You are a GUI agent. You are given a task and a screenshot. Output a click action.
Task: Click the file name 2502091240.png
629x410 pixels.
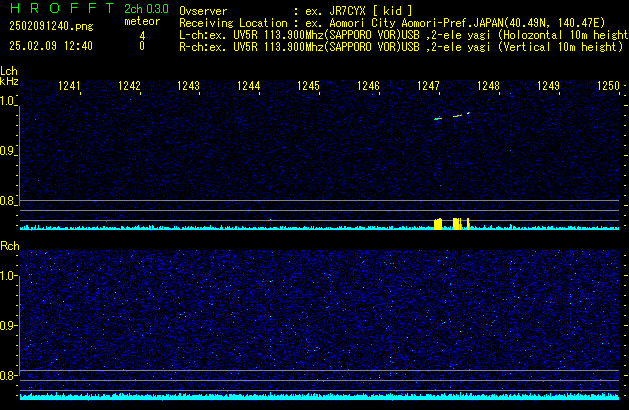[x=51, y=26]
